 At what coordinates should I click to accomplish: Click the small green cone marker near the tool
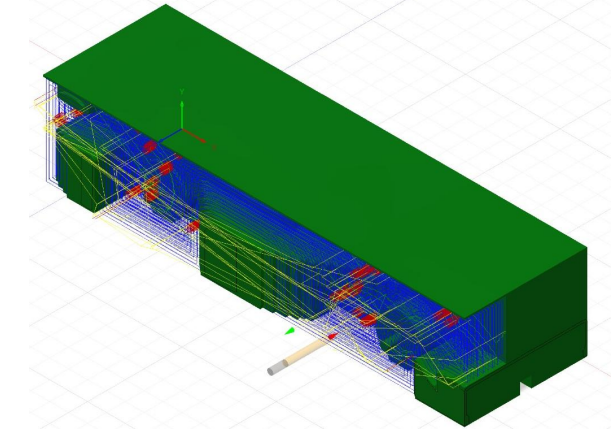click(290, 332)
